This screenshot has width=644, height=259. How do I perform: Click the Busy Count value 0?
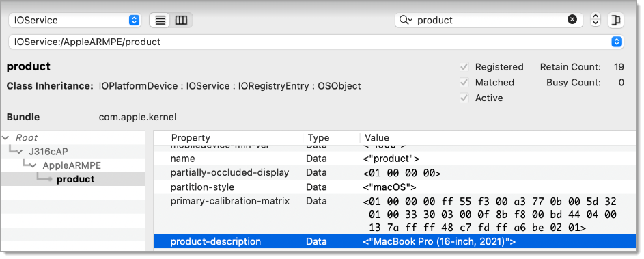coord(621,83)
